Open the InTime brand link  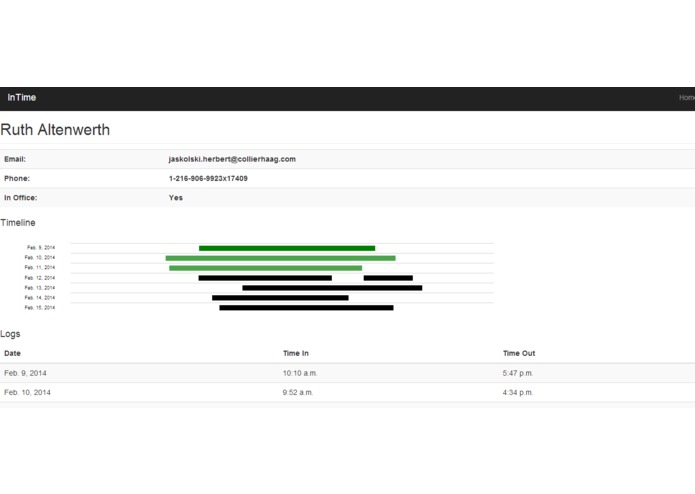point(22,97)
